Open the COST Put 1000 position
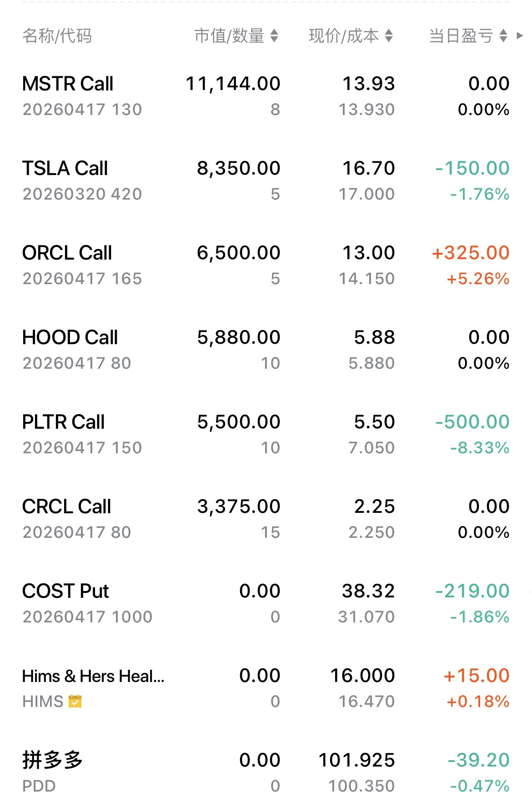 [x=66, y=591]
